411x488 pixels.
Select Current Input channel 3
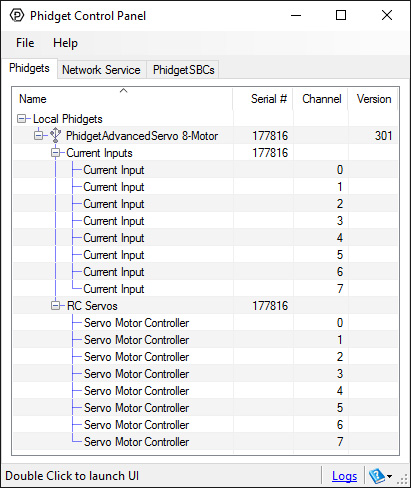point(206,221)
